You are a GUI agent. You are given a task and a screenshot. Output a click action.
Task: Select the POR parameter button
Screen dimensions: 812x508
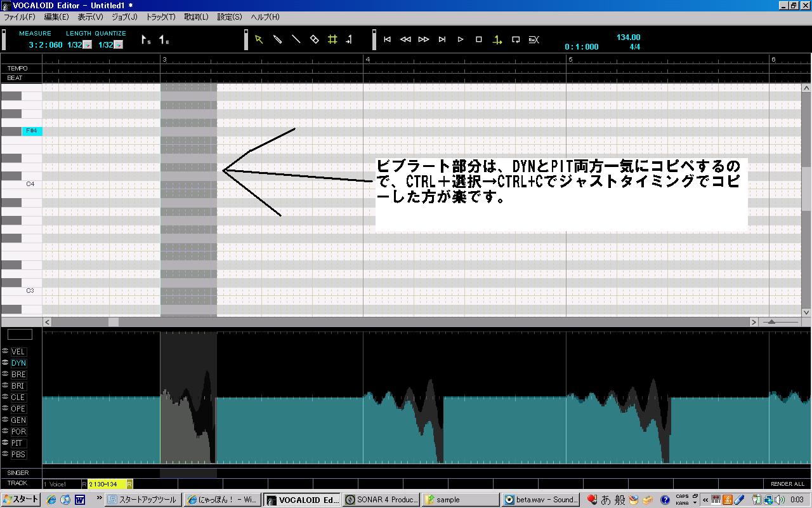pos(18,432)
